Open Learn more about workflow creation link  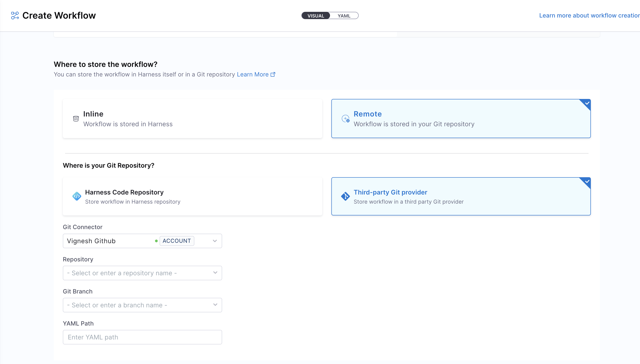click(x=589, y=15)
